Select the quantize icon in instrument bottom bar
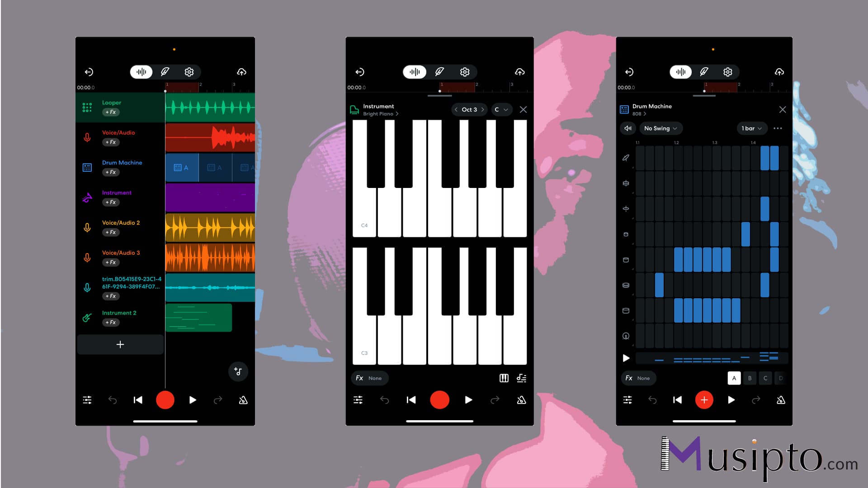868x488 pixels. coord(521,378)
